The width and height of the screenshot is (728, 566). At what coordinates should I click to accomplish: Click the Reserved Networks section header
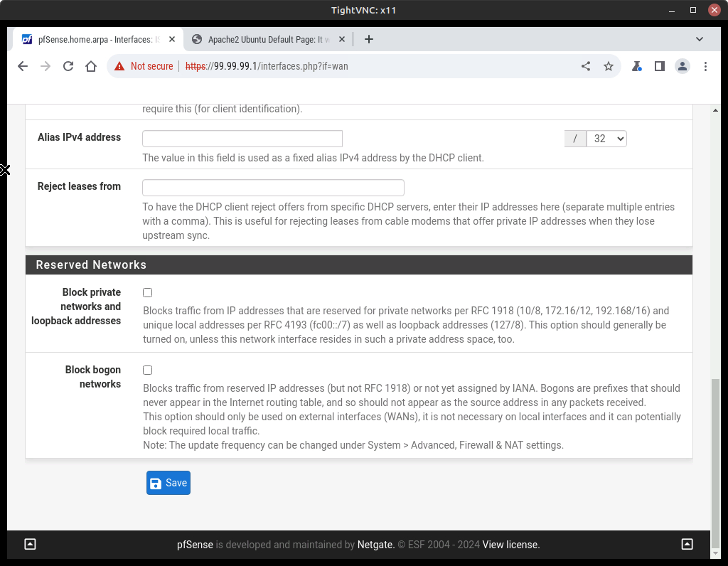click(x=359, y=265)
